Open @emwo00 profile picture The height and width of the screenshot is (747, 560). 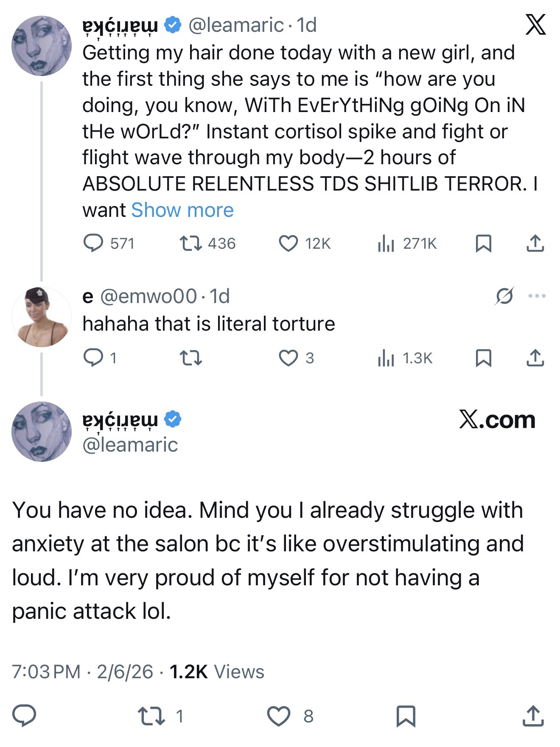pyautogui.click(x=42, y=317)
